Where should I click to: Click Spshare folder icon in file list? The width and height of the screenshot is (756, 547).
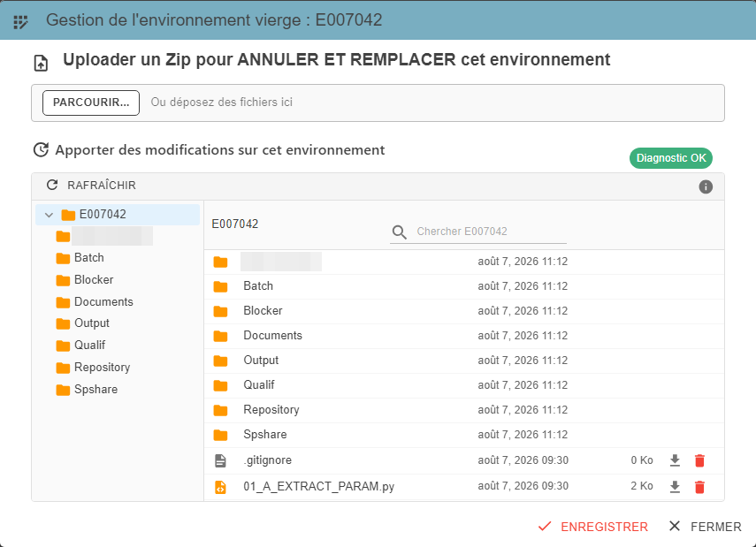coord(220,435)
